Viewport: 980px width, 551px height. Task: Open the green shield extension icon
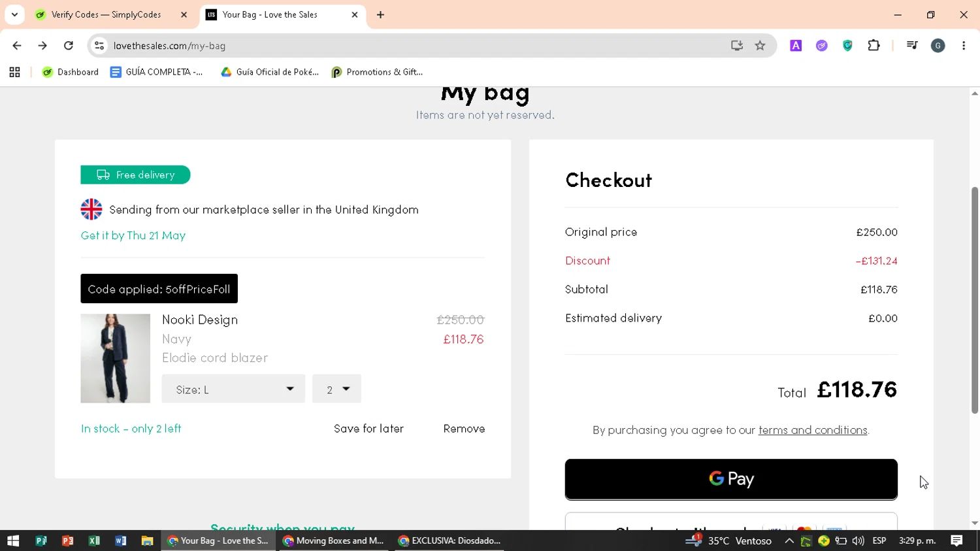[x=847, y=46]
